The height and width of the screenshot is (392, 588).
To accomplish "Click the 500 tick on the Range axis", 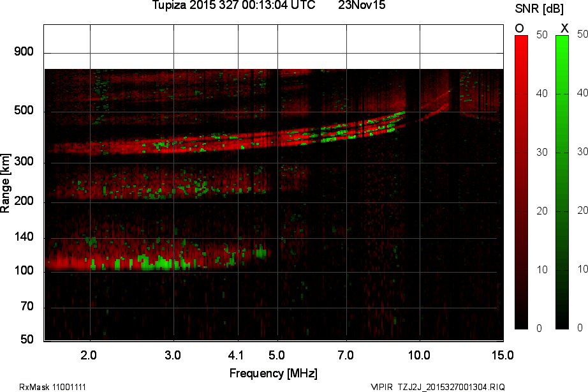I will pyautogui.click(x=24, y=110).
